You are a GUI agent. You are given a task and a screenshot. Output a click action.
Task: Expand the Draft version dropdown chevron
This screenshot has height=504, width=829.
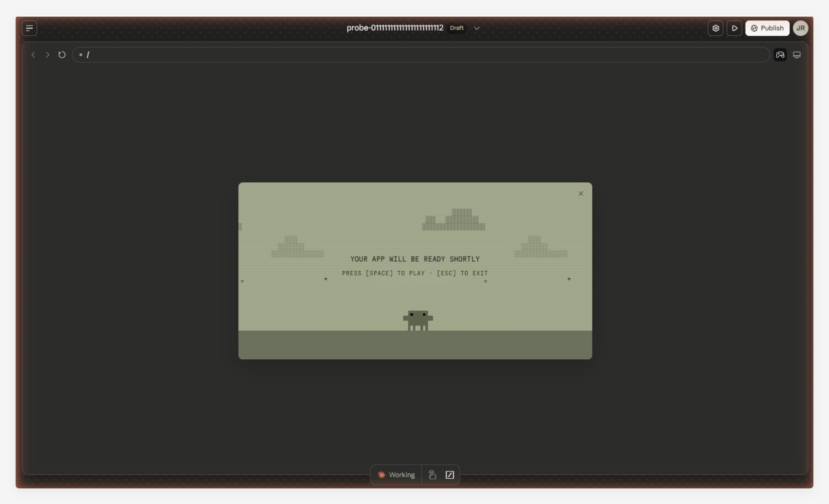[x=475, y=28]
